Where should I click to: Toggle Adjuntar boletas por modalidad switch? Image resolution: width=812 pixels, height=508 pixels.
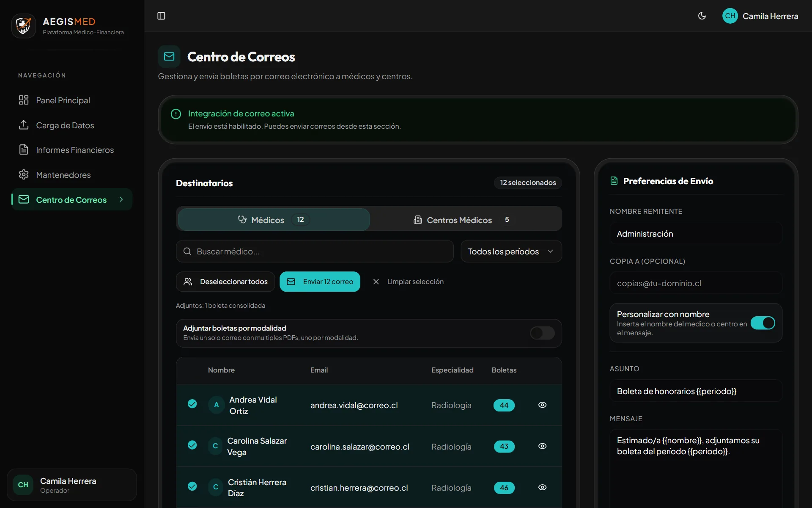pyautogui.click(x=543, y=333)
